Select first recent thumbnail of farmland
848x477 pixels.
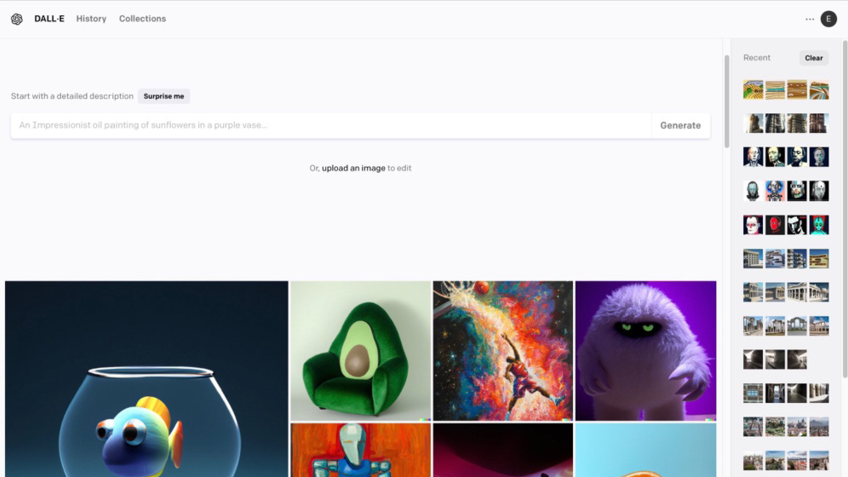click(753, 90)
